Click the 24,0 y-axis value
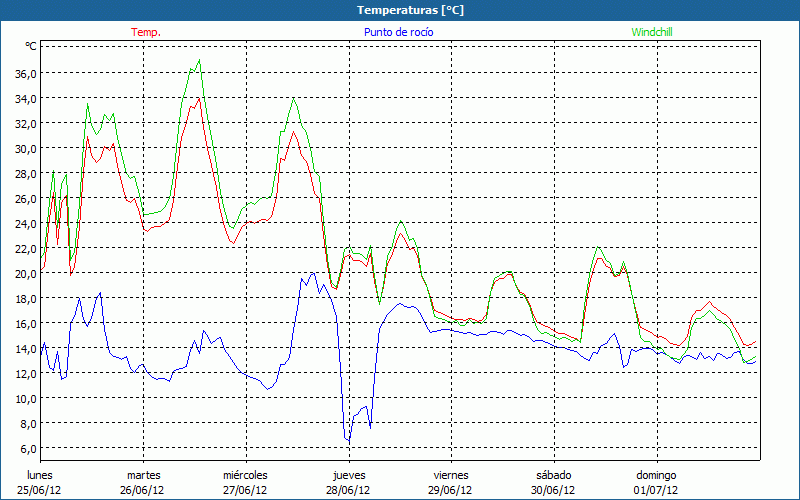This screenshot has height=500, width=800. pos(25,223)
